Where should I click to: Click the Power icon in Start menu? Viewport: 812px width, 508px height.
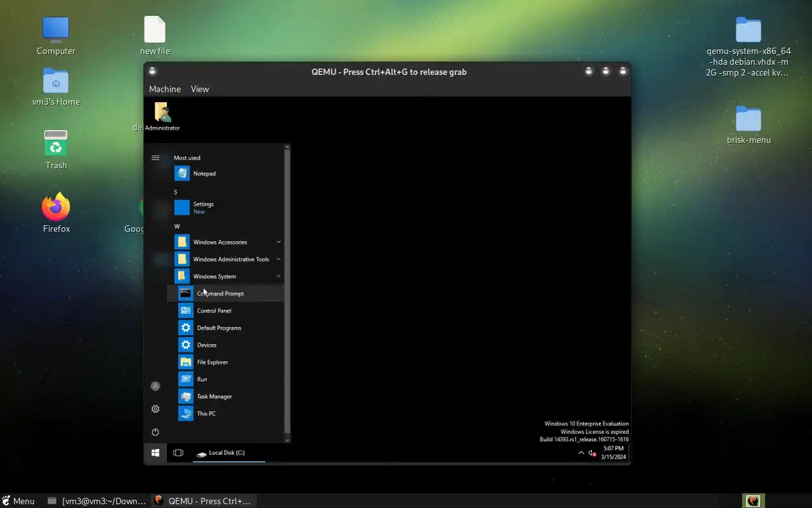pos(155,432)
